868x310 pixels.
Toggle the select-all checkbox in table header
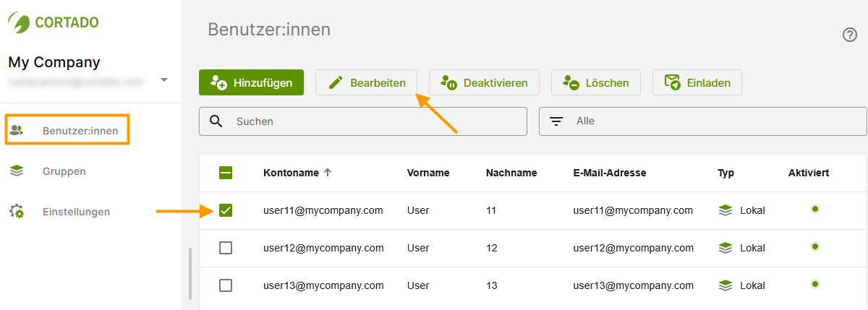point(226,173)
